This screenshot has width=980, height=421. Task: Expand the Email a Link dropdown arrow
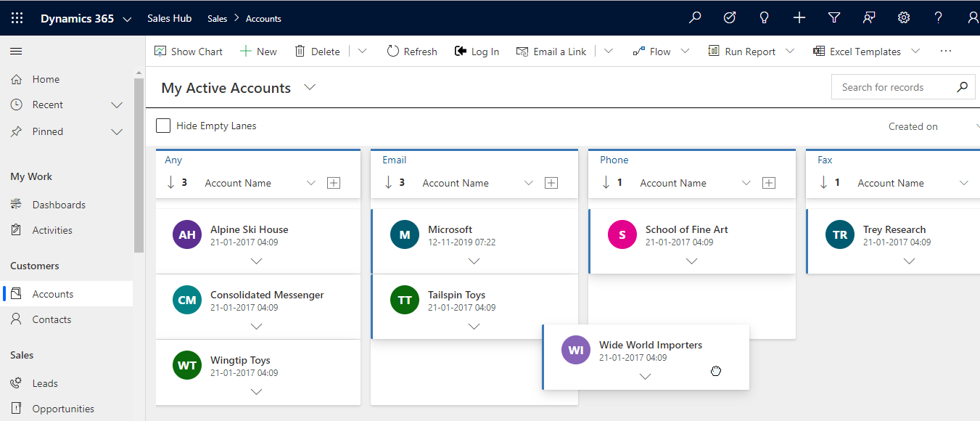pyautogui.click(x=609, y=52)
